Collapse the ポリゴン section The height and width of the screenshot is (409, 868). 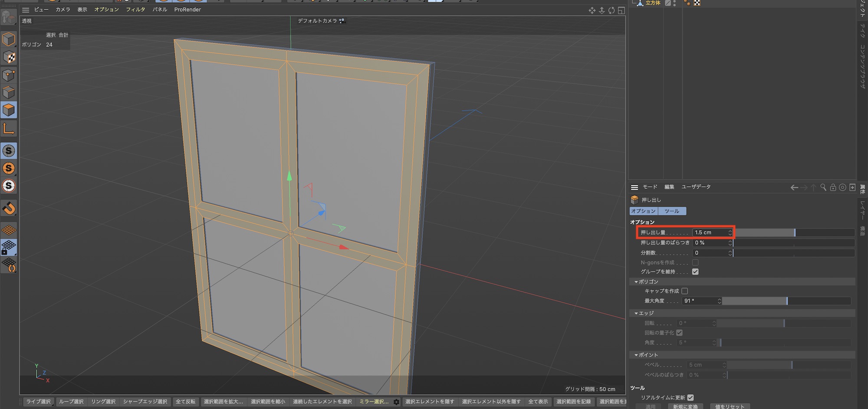click(636, 282)
